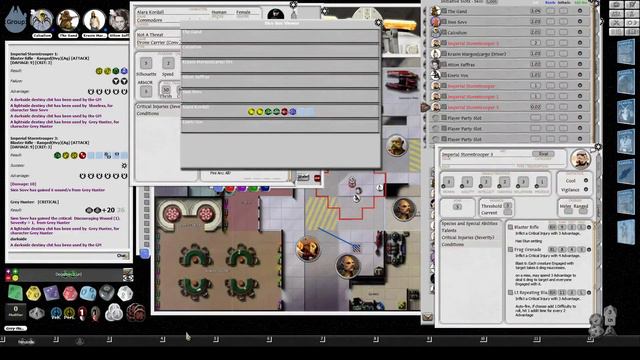
Task: Toggle the Blaster Rifle weapon checkbox
Action: 510,227
